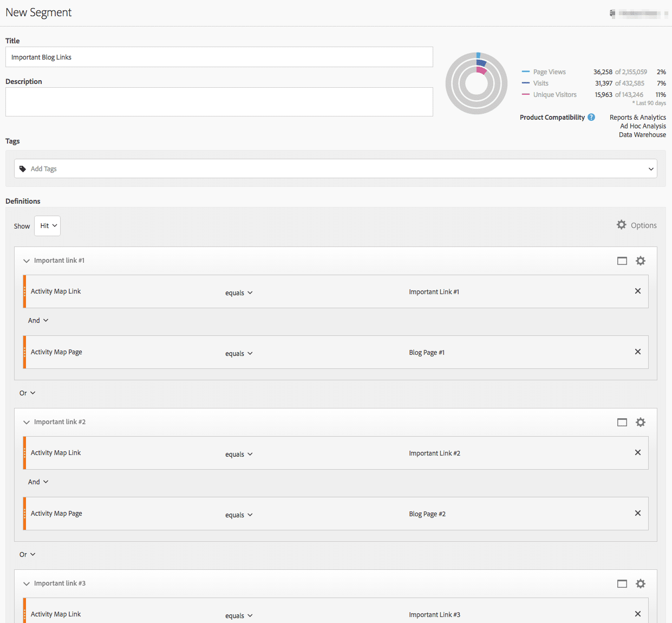Open the Show Hit dropdown
The height and width of the screenshot is (623, 672).
tap(48, 226)
